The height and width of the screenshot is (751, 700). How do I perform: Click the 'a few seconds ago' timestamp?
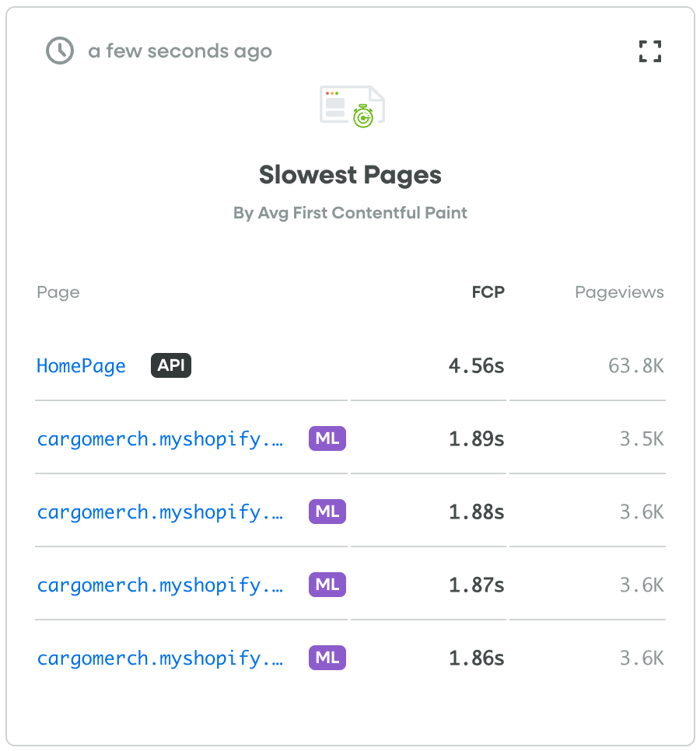click(180, 51)
